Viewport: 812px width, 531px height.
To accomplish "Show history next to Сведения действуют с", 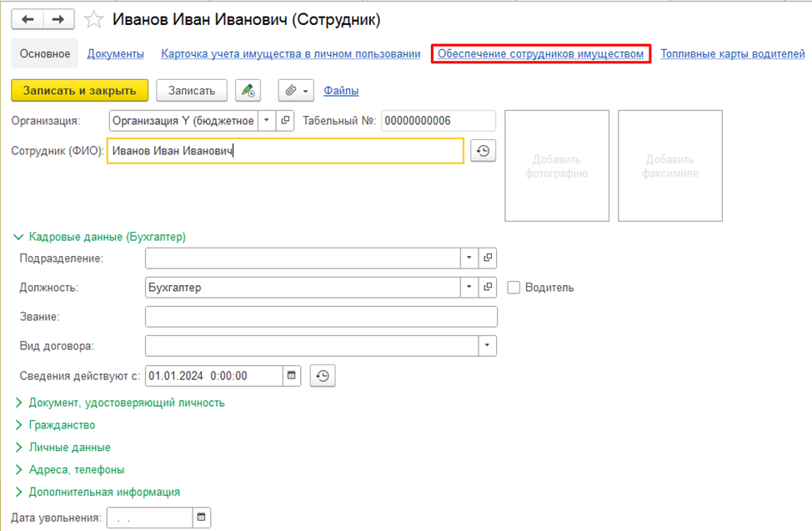I will [x=323, y=376].
